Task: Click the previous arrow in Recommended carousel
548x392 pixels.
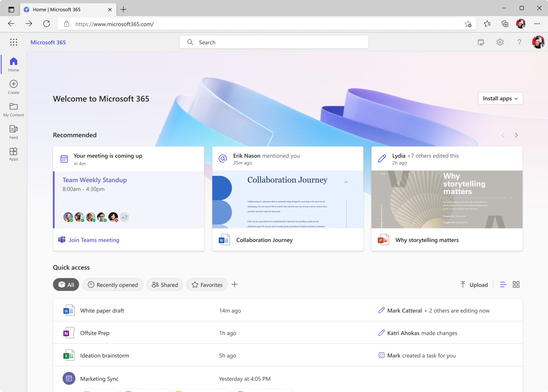Action: (503, 135)
